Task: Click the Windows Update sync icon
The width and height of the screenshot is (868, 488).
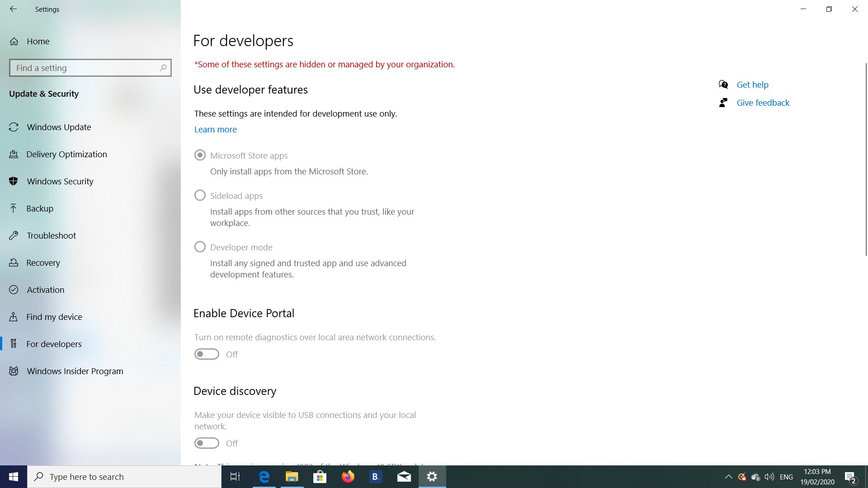Action: (x=14, y=127)
